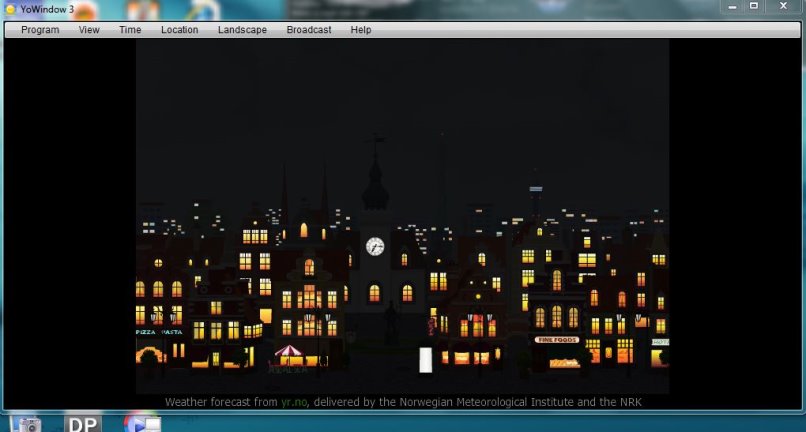Open the Program menu
This screenshot has width=806, height=432.
pyautogui.click(x=40, y=30)
